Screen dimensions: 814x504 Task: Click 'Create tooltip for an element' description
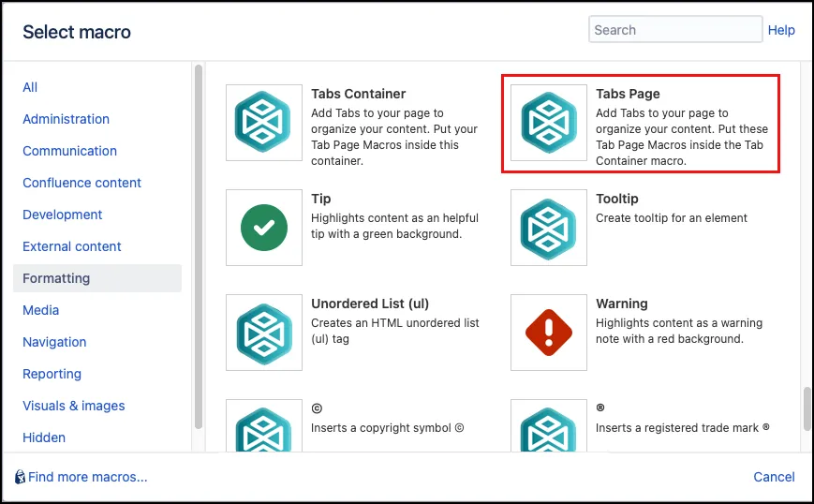click(x=672, y=218)
